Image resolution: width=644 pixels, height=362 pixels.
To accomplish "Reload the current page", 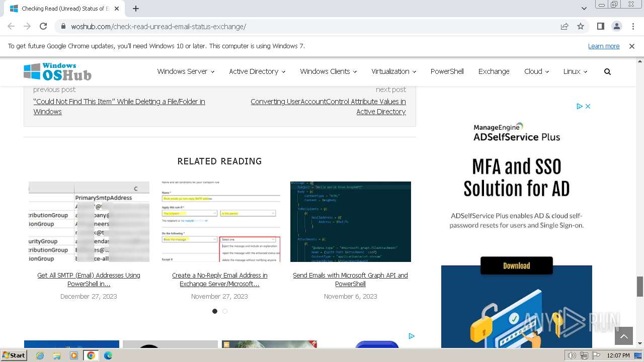I will tap(43, 26).
